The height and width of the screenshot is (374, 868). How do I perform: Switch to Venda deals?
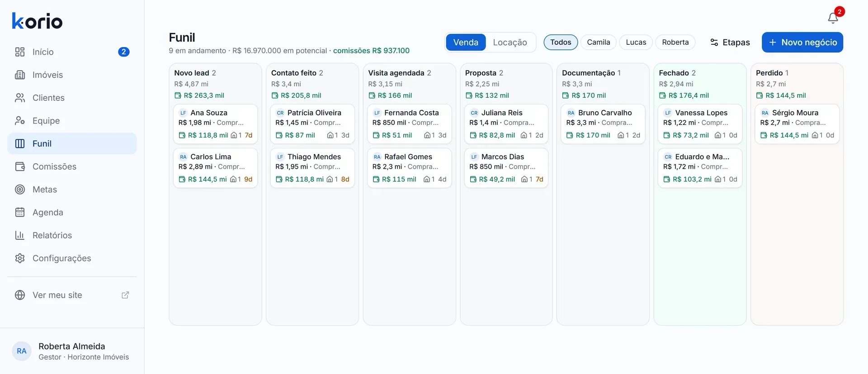466,43
